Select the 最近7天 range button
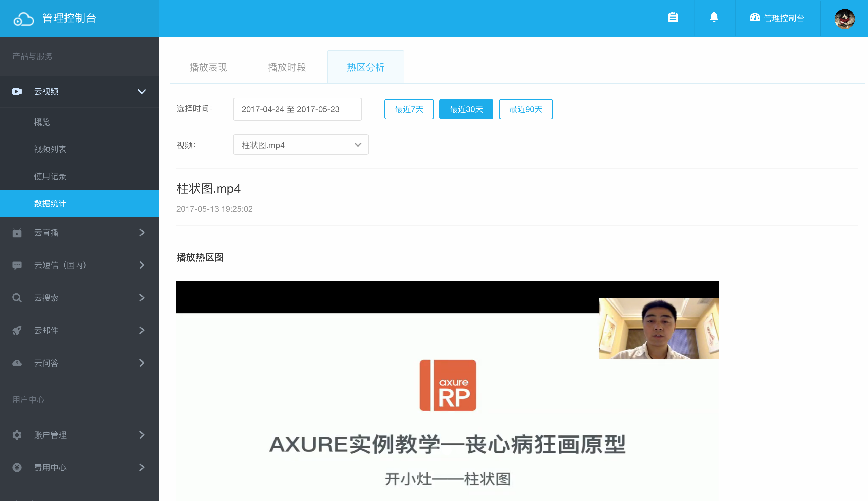Screen dimensions: 868x501 (x=409, y=109)
